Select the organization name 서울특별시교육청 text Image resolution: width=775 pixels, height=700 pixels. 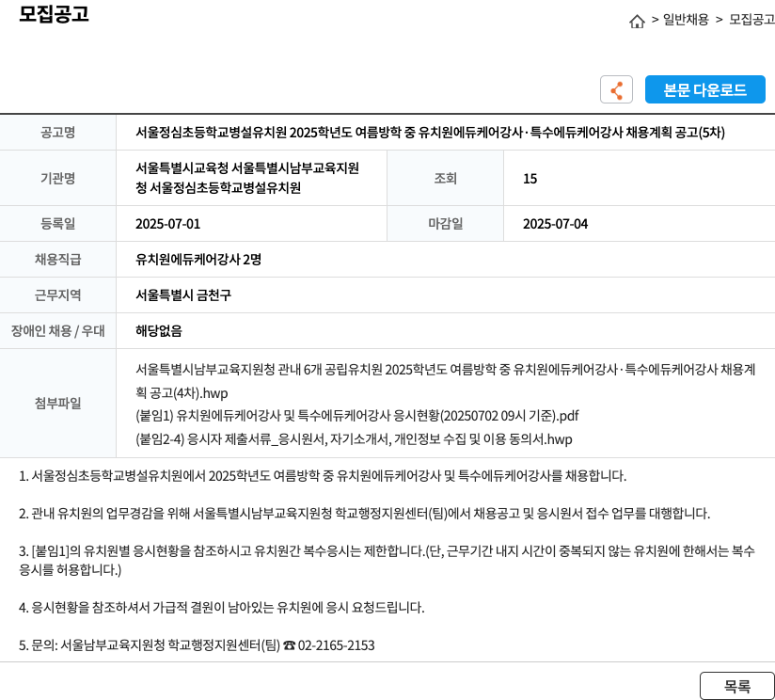[x=247, y=178]
